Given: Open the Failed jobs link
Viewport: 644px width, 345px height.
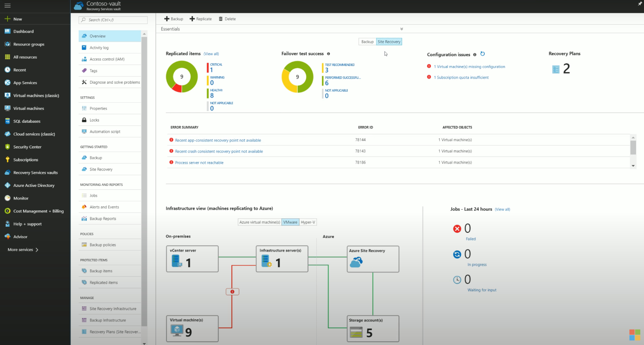Looking at the screenshot, I should click(x=471, y=239).
